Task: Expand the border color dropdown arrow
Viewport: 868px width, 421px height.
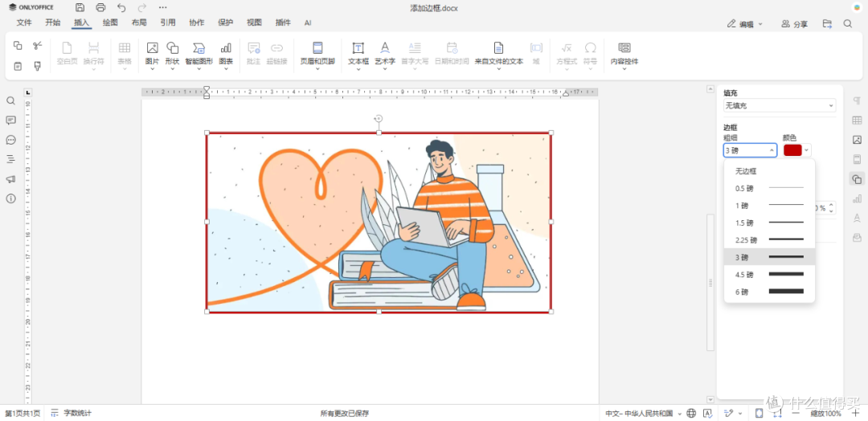Action: (x=807, y=150)
